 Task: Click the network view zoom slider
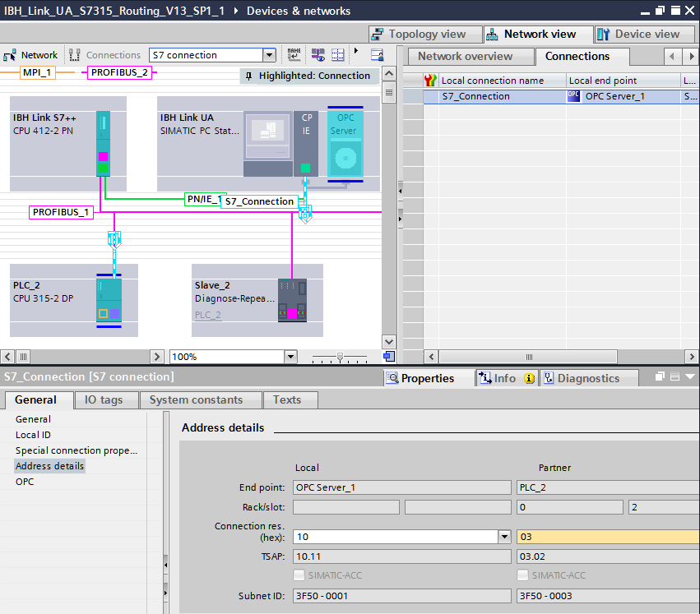tap(341, 357)
